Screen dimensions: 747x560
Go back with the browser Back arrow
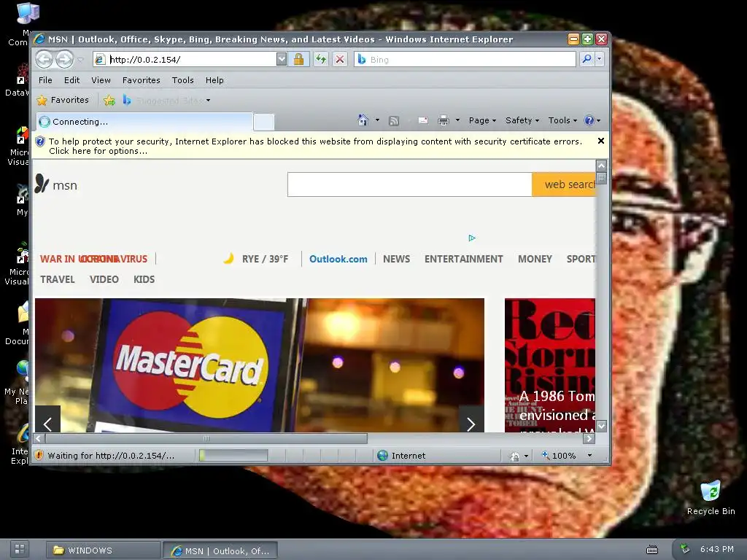[x=44, y=60]
